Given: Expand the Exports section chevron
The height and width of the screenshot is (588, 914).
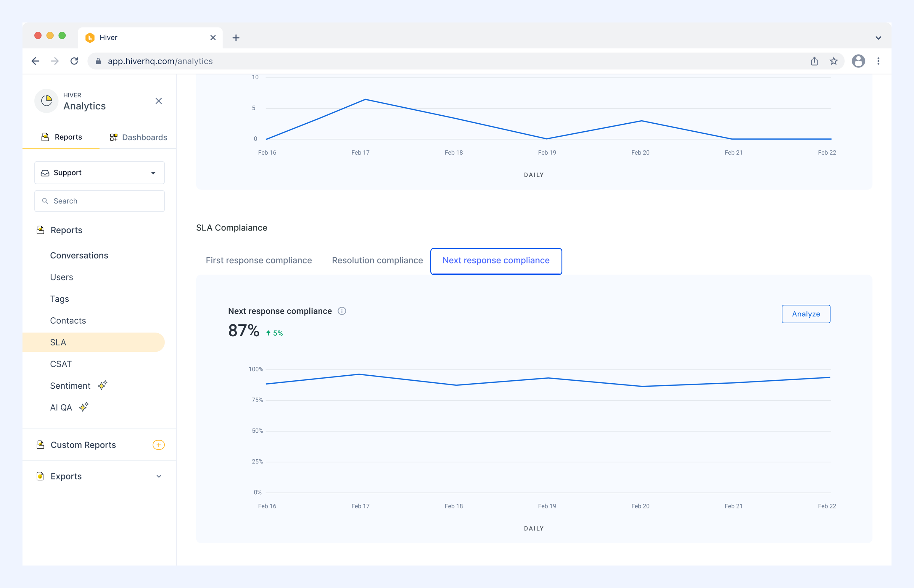Looking at the screenshot, I should pyautogui.click(x=159, y=476).
